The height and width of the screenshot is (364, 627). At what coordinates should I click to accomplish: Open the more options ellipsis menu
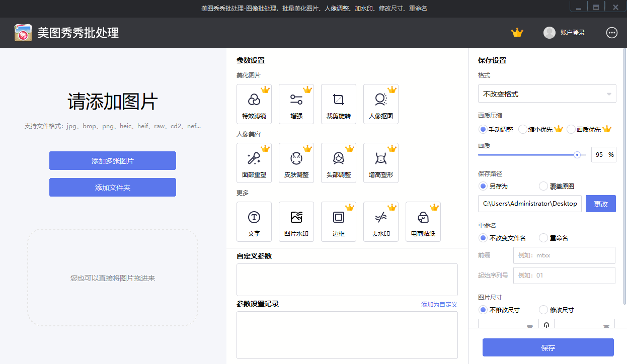point(612,33)
